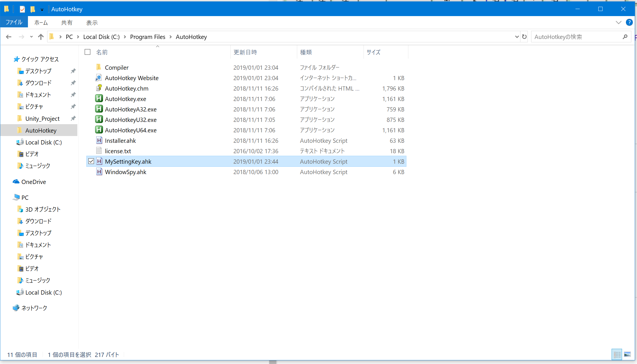Navigate to Program Files in breadcrumb
The image size is (637, 364).
point(148,37)
